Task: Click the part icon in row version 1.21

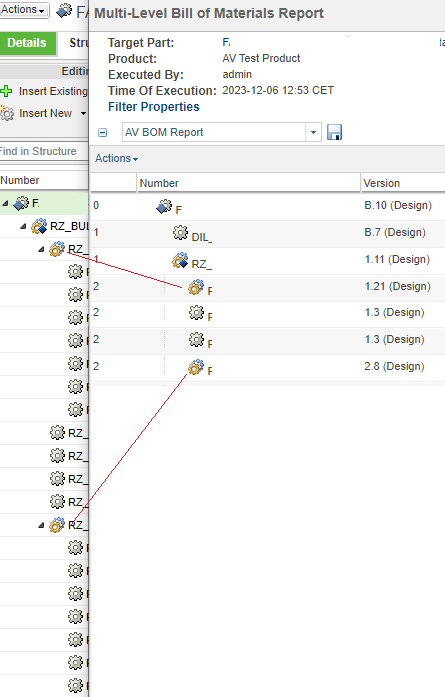Action: [x=196, y=287]
